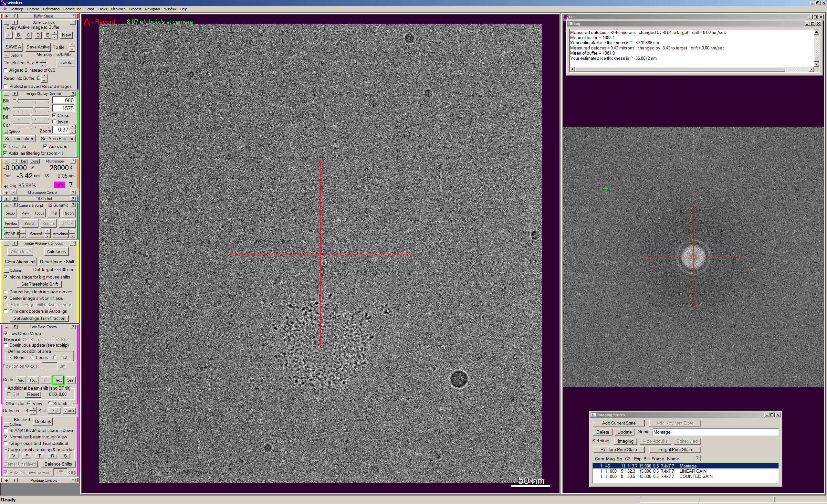This screenshot has height=504, width=827.
Task: Select Search radio for offsets
Action: [50, 404]
